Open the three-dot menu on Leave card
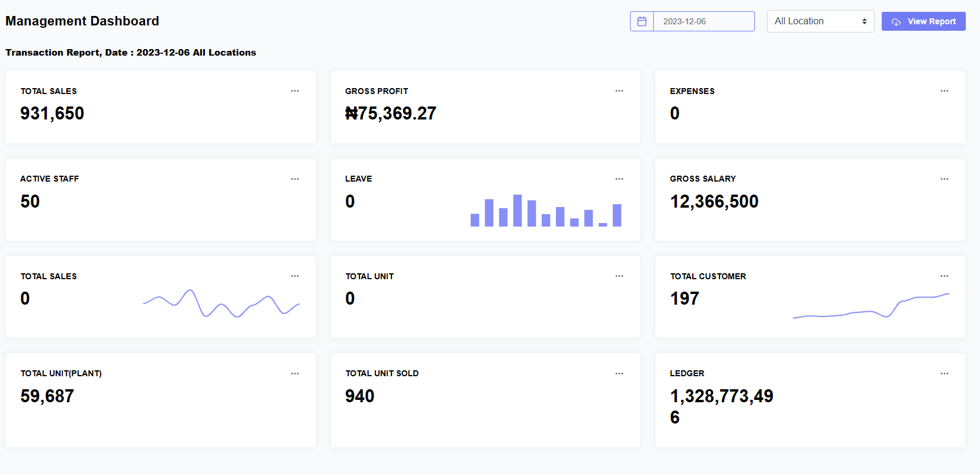980x475 pixels. (x=619, y=179)
